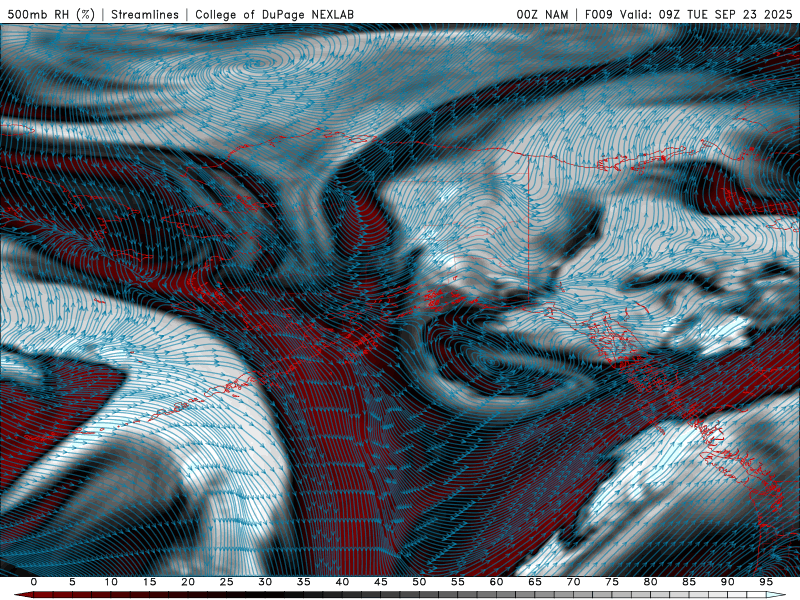Viewport: 800px width, 600px height.
Task: Click the colorbar label "50"
Action: [x=419, y=582]
